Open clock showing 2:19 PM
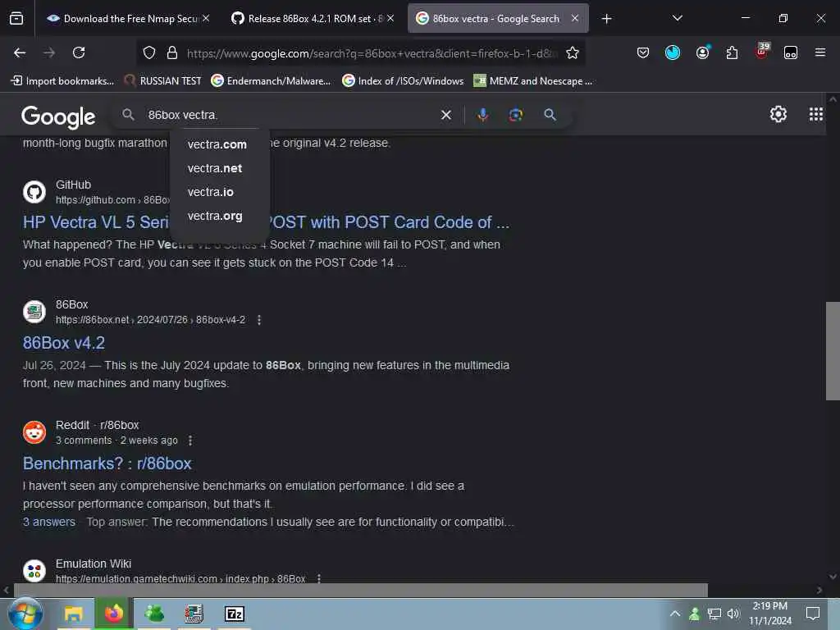The width and height of the screenshot is (840, 630). 769,614
